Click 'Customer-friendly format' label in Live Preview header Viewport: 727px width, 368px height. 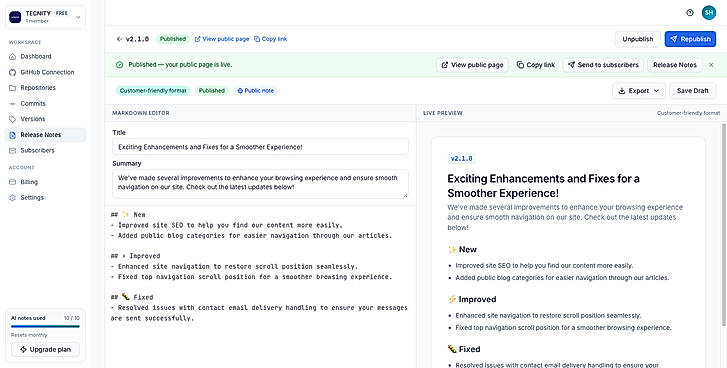coord(689,113)
